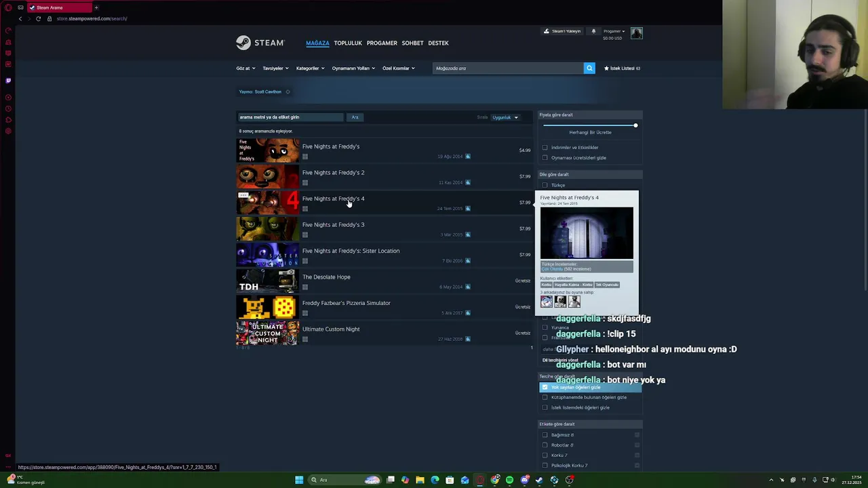Screen dimensions: 868x488
Task: Open Twitch in Opera sidebar
Action: click(x=8, y=81)
